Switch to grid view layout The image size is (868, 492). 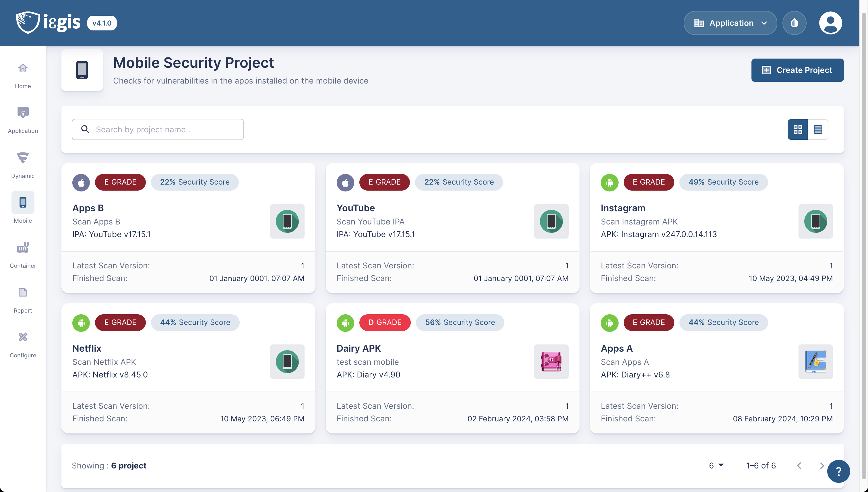[x=797, y=129]
